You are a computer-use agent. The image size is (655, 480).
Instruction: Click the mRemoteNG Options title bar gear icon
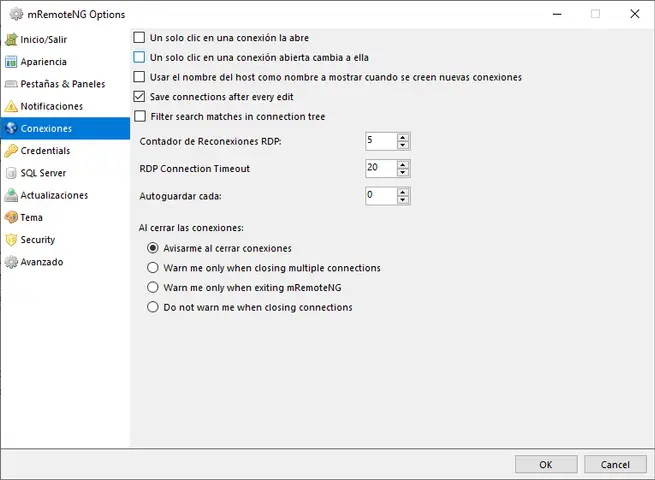[x=16, y=14]
